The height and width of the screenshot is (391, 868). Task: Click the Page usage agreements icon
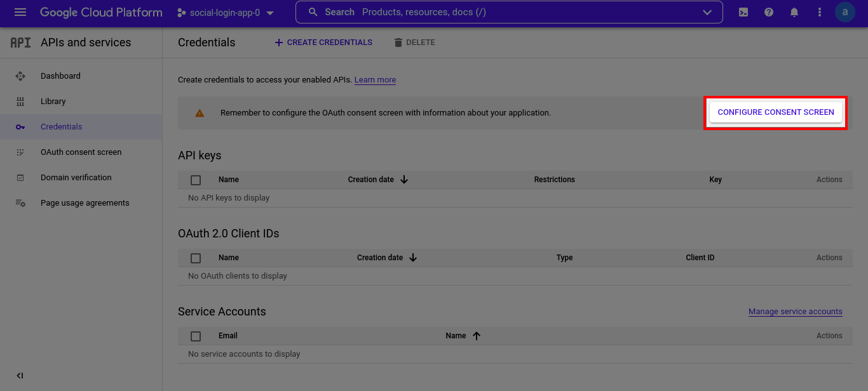click(20, 203)
